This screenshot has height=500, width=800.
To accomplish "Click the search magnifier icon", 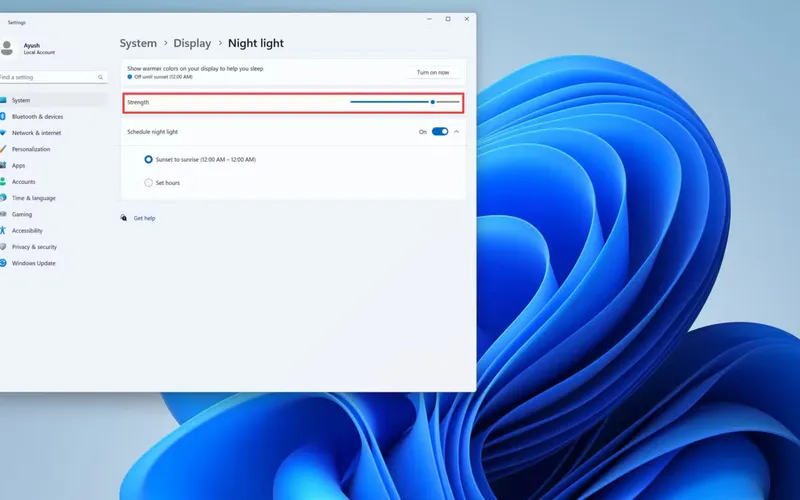I will tap(101, 77).
